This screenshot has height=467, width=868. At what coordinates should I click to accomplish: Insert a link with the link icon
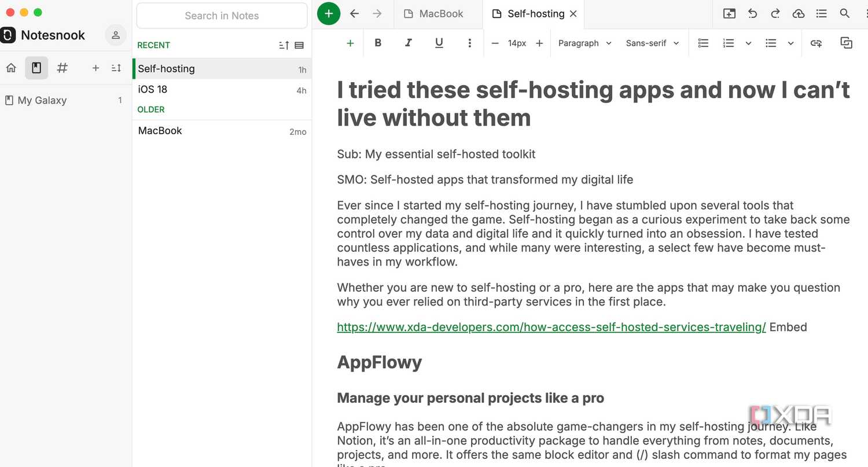coord(816,43)
